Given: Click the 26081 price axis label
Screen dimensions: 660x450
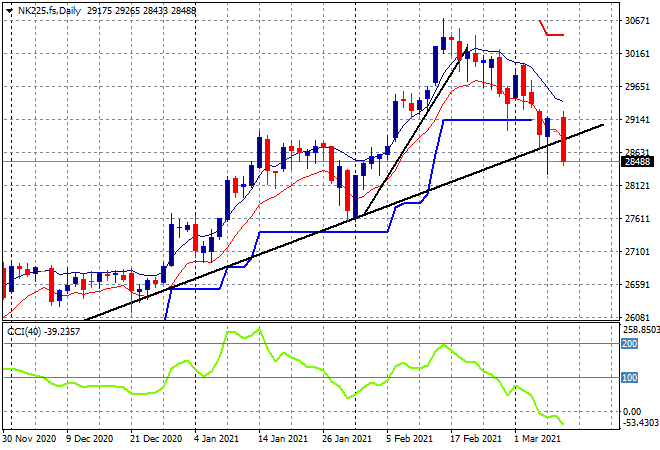Looking at the screenshot, I should click(637, 317).
